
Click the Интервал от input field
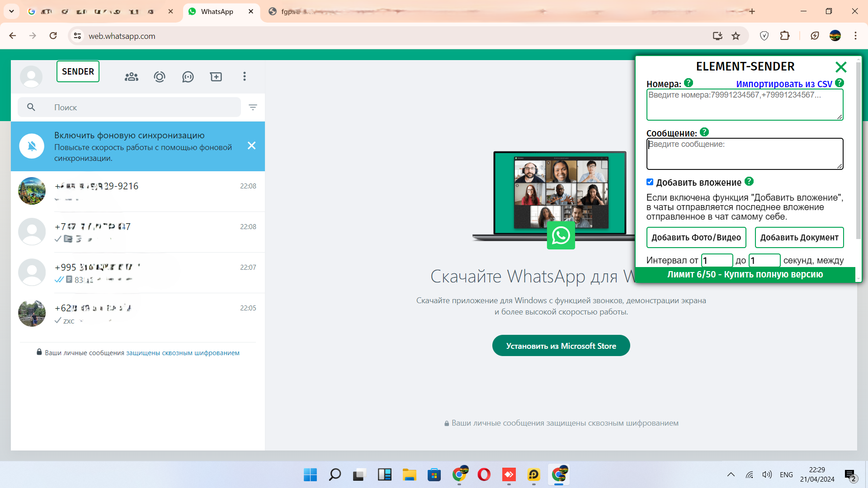(x=717, y=261)
